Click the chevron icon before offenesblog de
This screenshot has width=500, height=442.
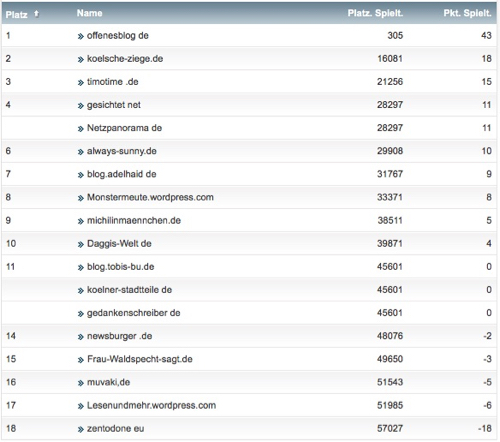coord(80,36)
